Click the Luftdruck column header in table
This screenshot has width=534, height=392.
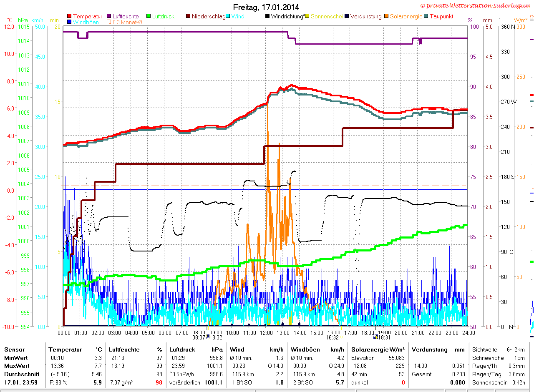[x=181, y=349]
